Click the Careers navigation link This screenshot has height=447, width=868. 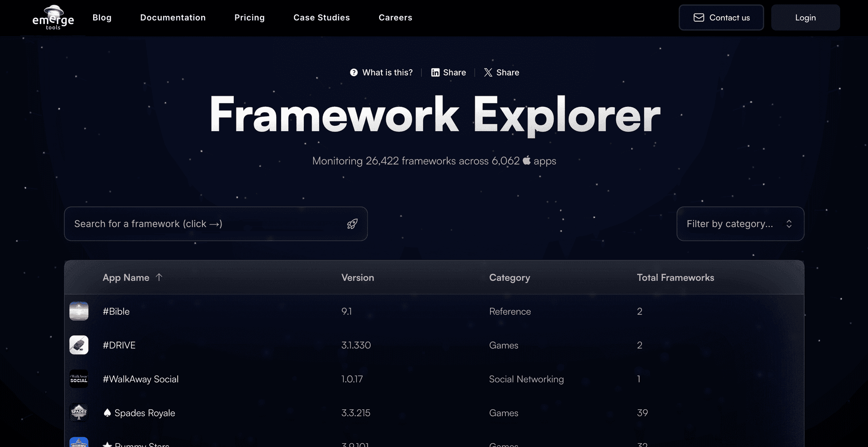[x=395, y=18]
